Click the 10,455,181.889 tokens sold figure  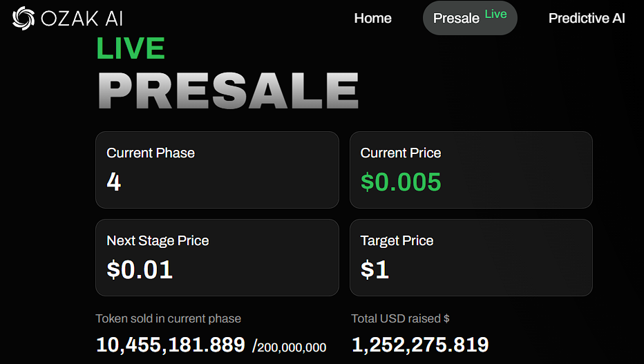[171, 345]
